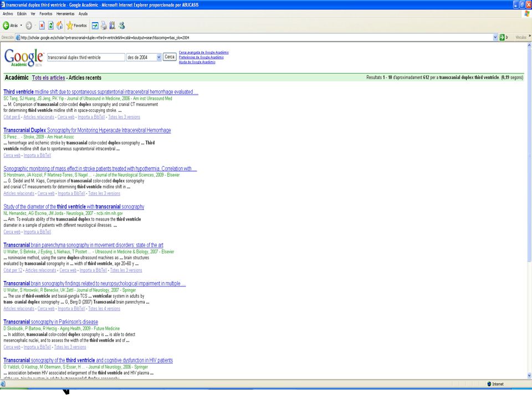Select the "Tots els articles" link

pyautogui.click(x=49, y=78)
